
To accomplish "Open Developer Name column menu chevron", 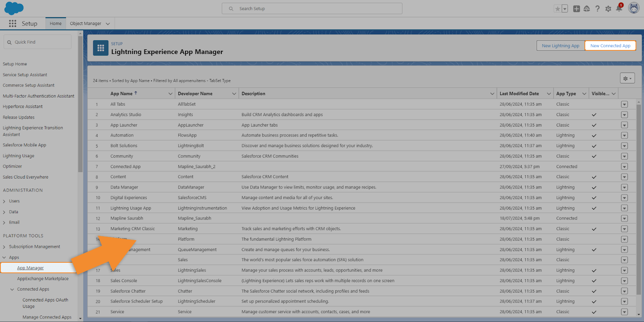I will pos(234,93).
